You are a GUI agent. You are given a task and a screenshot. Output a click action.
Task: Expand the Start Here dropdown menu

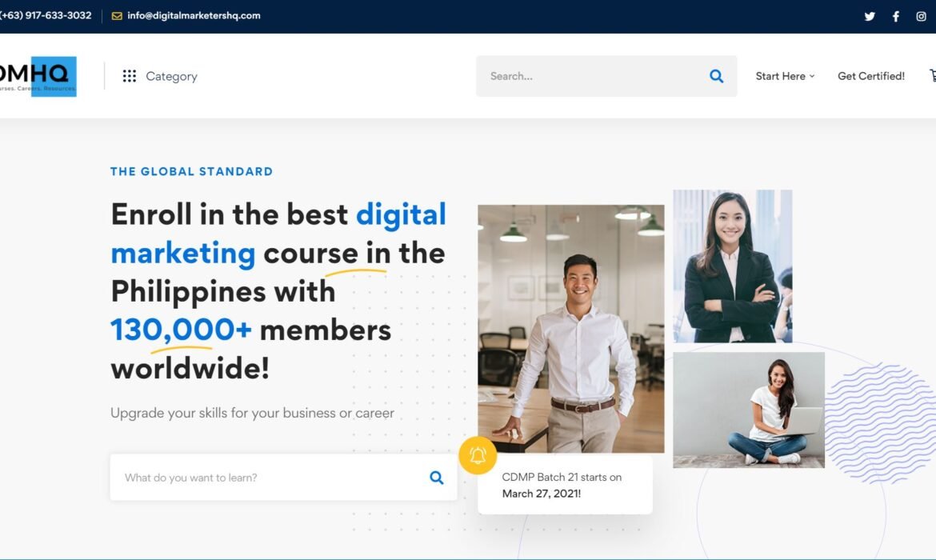click(785, 76)
